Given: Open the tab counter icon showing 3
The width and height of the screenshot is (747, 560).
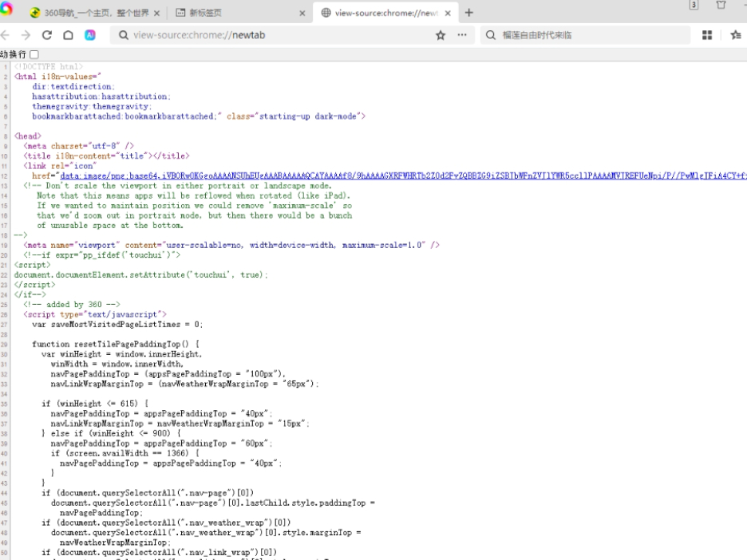Looking at the screenshot, I should 694,6.
